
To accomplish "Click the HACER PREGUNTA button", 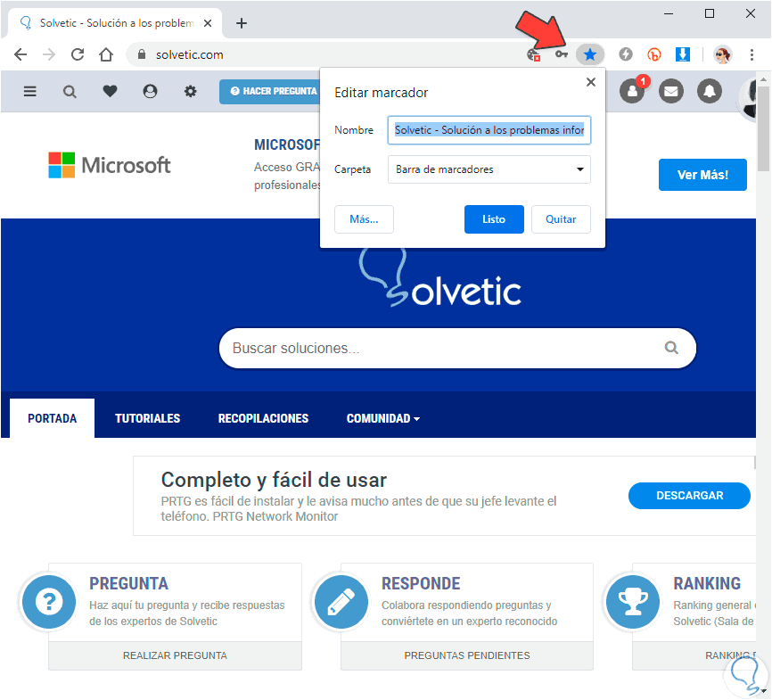I will pyautogui.click(x=270, y=91).
